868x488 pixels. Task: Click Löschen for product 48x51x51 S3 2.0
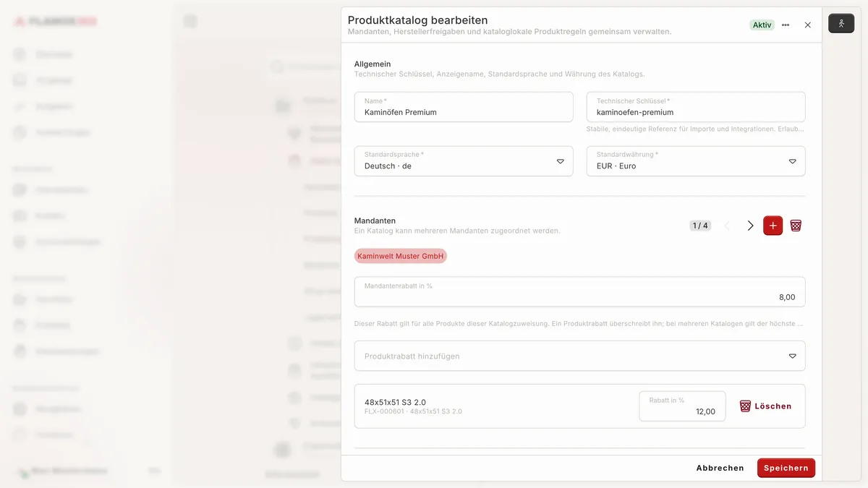pyautogui.click(x=765, y=406)
